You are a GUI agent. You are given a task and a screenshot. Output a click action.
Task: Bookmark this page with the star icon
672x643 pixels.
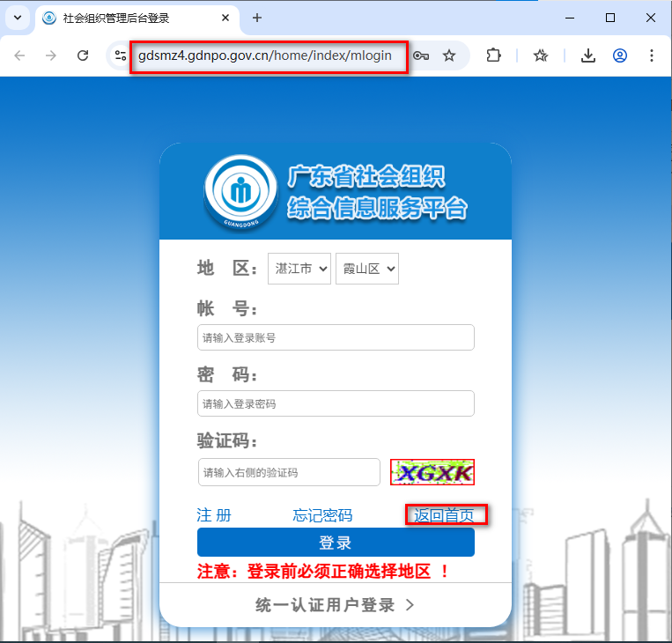(x=449, y=55)
